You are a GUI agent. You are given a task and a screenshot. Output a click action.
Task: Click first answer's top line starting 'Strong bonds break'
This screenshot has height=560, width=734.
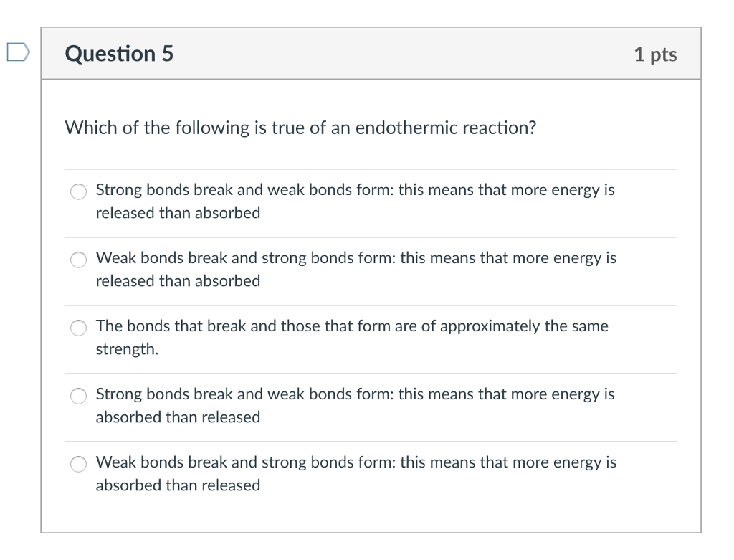pyautogui.click(x=355, y=190)
